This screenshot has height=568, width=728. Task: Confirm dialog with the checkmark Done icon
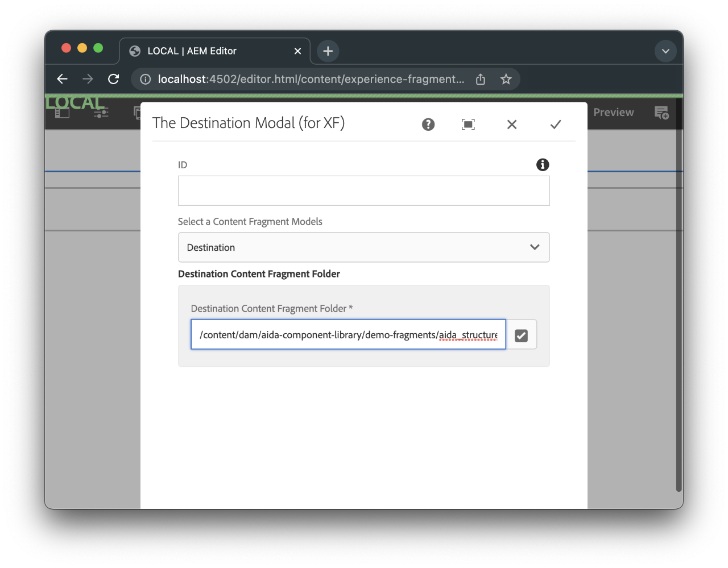[x=556, y=125]
